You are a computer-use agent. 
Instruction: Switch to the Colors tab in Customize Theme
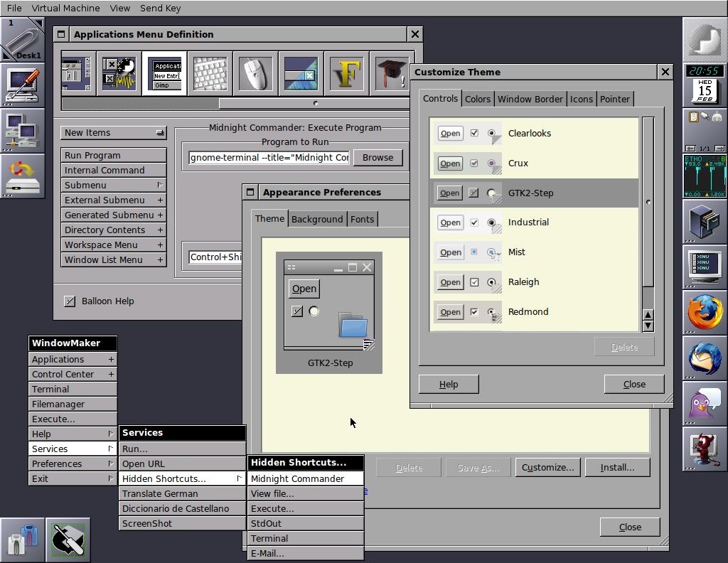click(477, 99)
